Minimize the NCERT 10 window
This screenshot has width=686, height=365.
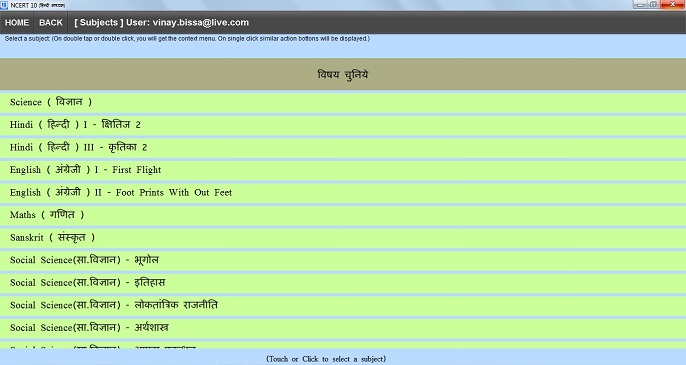pyautogui.click(x=640, y=4)
